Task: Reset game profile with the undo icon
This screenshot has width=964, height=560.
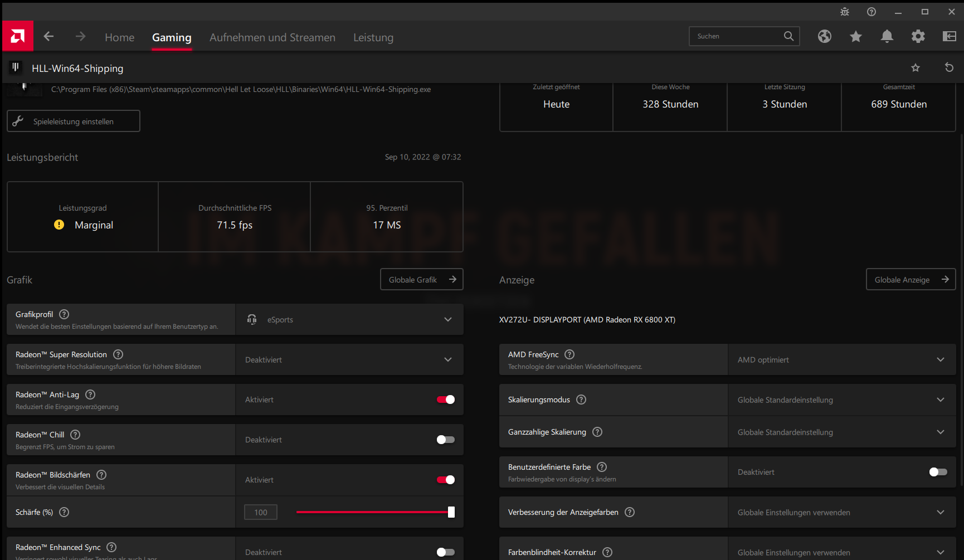Action: (949, 67)
